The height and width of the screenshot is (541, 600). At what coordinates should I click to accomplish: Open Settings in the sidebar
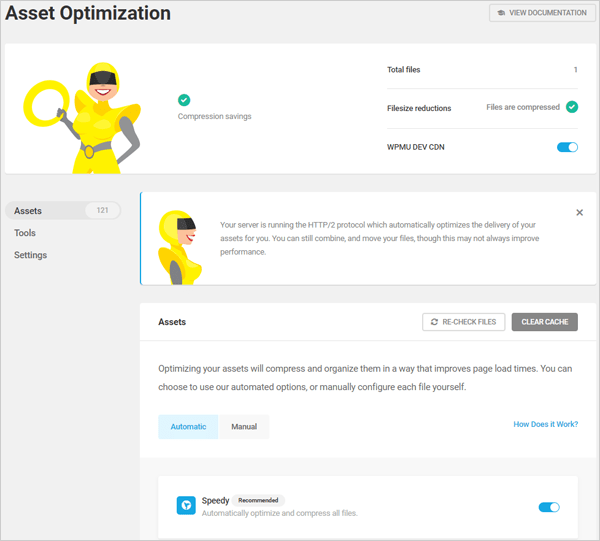[x=31, y=255]
